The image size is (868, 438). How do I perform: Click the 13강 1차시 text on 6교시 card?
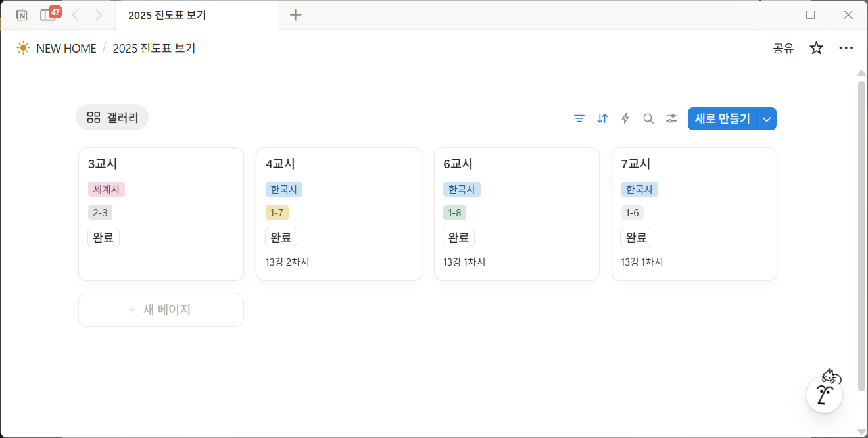click(x=464, y=262)
